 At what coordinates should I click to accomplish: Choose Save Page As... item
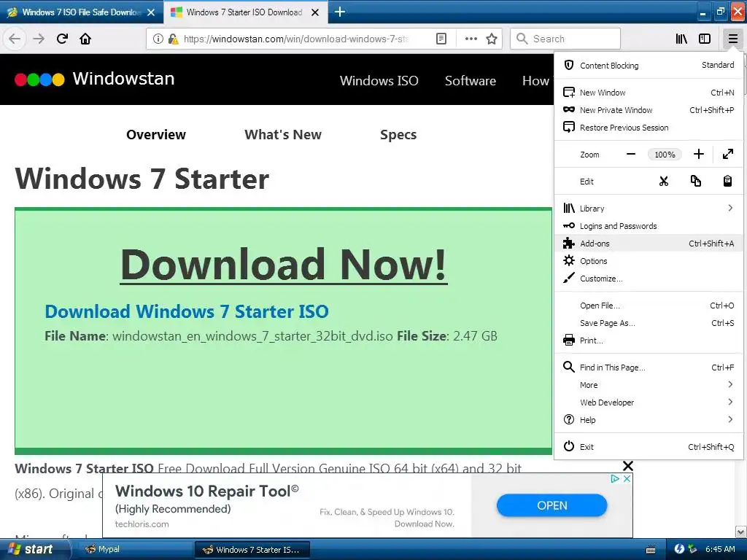649,323
